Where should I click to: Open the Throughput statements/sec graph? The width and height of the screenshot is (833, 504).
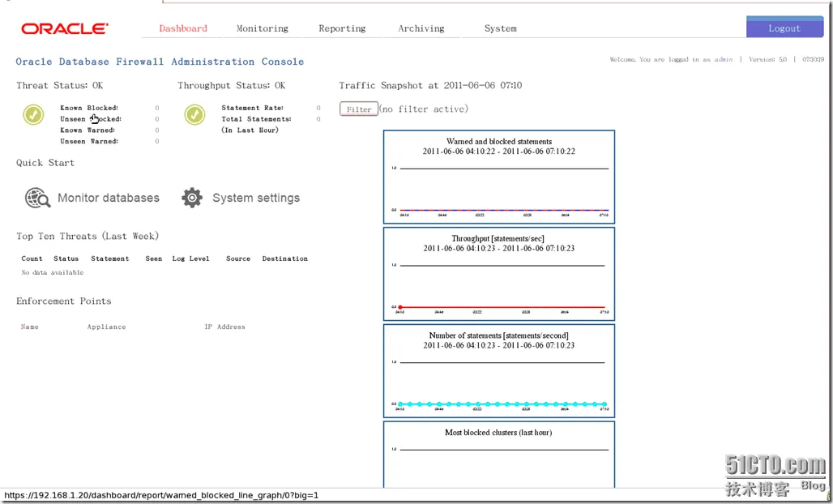[499, 274]
